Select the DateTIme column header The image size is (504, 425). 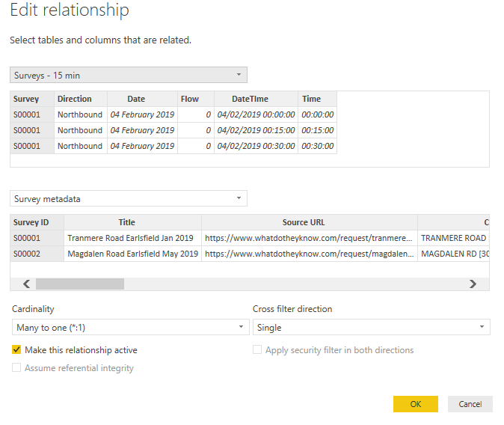click(256, 99)
